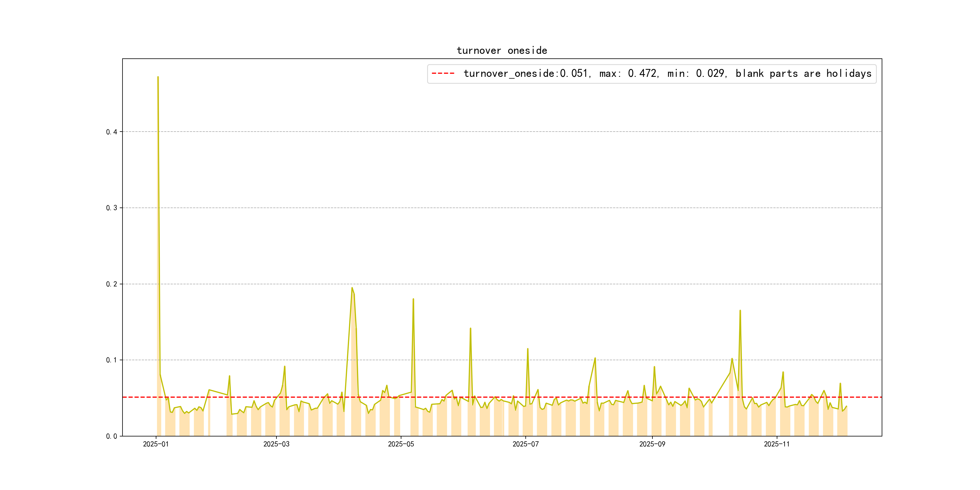Click the 2025-01 x-axis tick label
Image resolution: width=980 pixels, height=490 pixels.
tap(155, 444)
